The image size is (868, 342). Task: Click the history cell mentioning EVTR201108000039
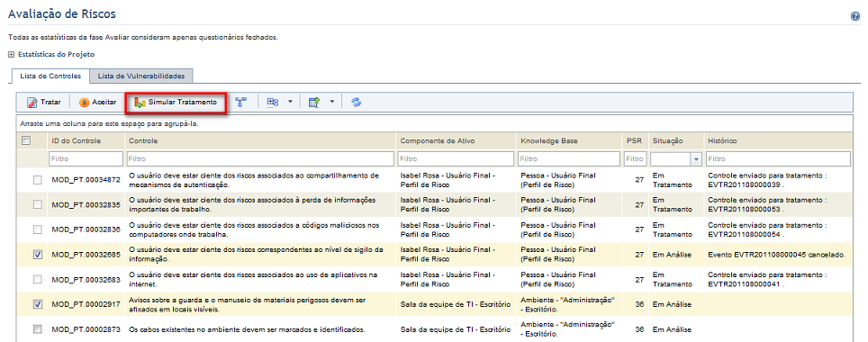[x=766, y=180]
